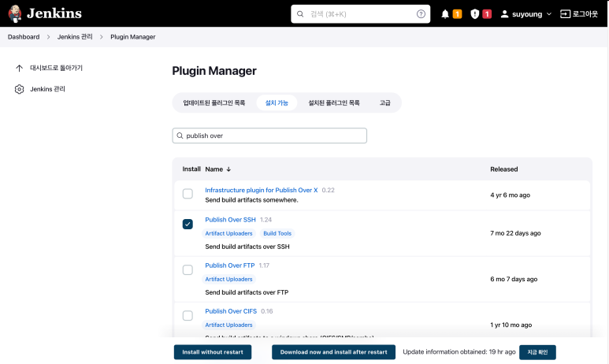Click the logout arrow icon
This screenshot has width=609, height=364.
point(565,14)
